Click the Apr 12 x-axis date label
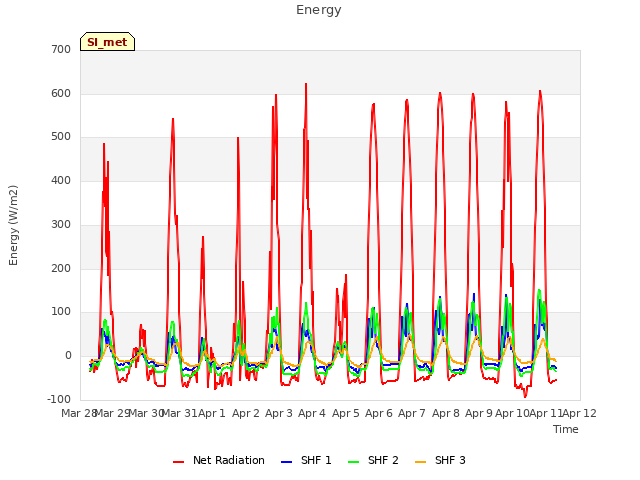 [x=579, y=413]
